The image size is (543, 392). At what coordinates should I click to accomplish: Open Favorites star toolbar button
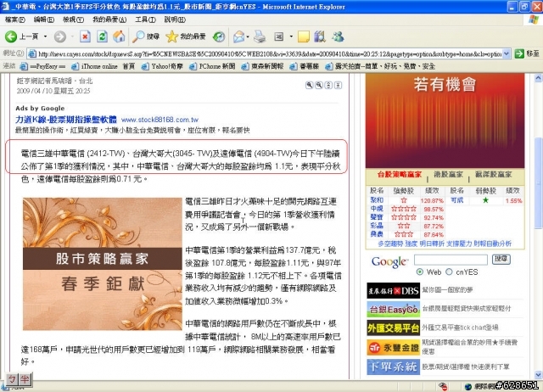[186, 36]
